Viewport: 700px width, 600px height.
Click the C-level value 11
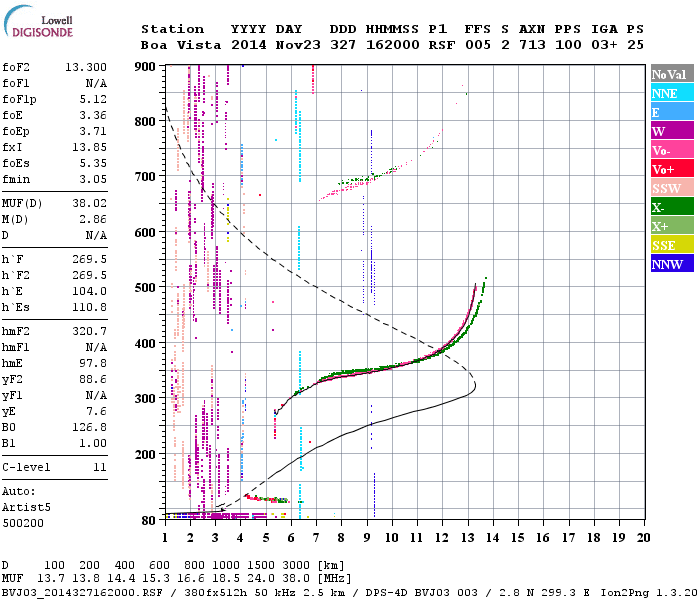(100, 467)
